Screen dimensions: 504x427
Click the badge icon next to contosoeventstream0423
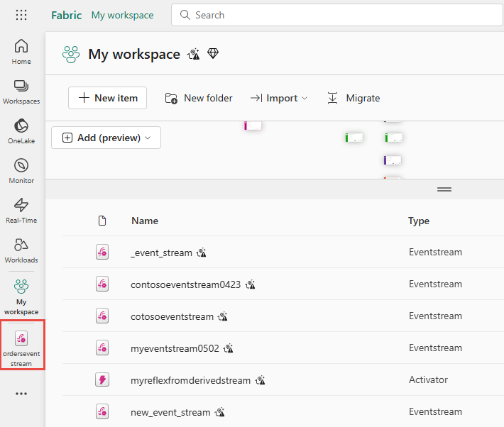coord(250,284)
